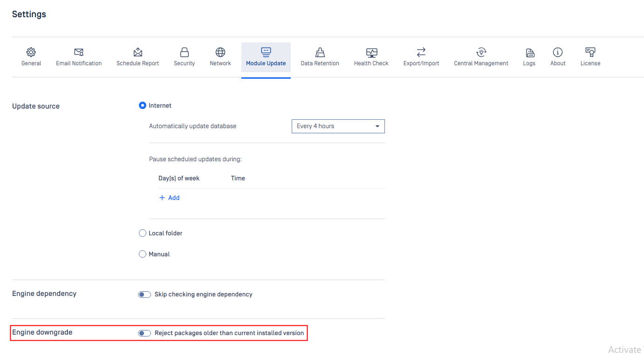Screen dimensions: 644x357
Task: Select the Internet update source radio button
Action: pyautogui.click(x=143, y=106)
